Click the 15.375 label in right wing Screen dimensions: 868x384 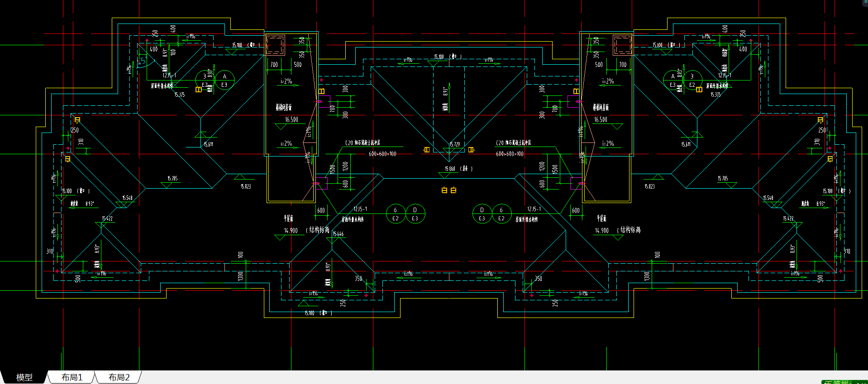pos(715,95)
